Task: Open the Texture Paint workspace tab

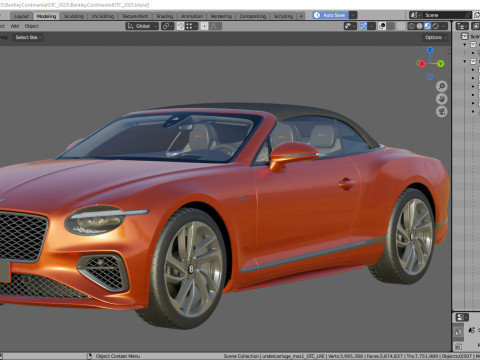Action: [135, 16]
